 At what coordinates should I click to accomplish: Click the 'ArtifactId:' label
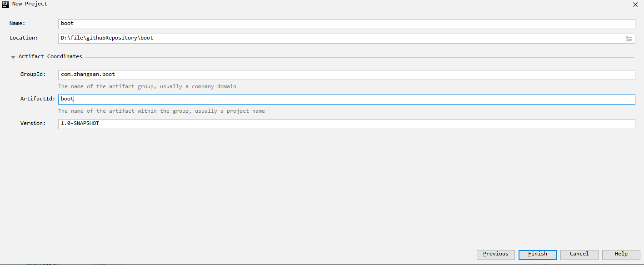click(x=38, y=99)
